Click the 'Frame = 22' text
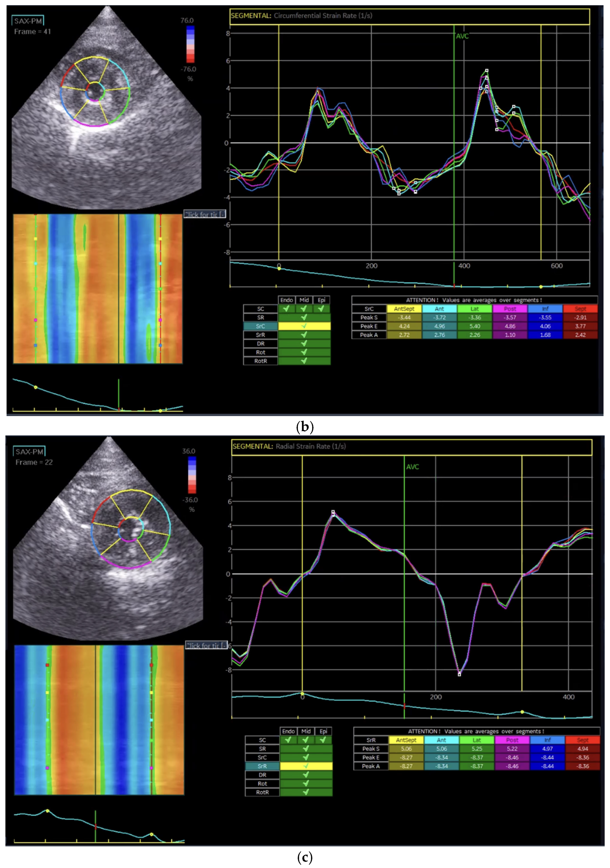610x868 pixels. pyautogui.click(x=34, y=462)
